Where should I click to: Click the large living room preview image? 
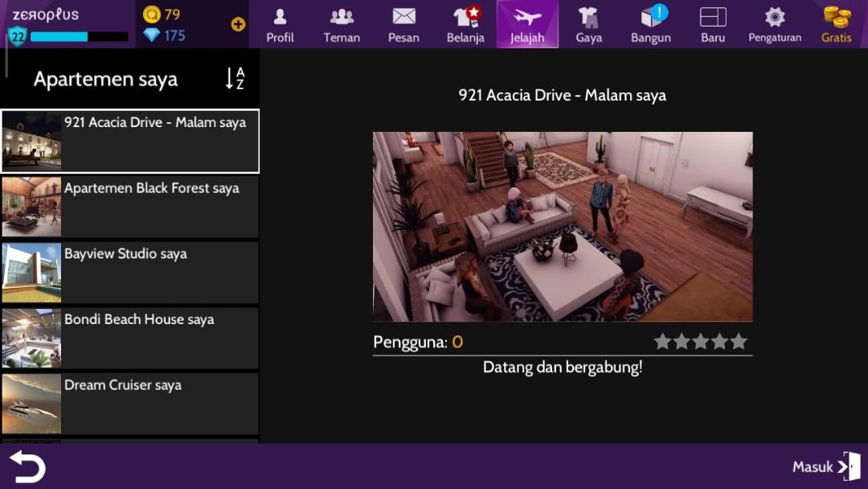coord(563,227)
